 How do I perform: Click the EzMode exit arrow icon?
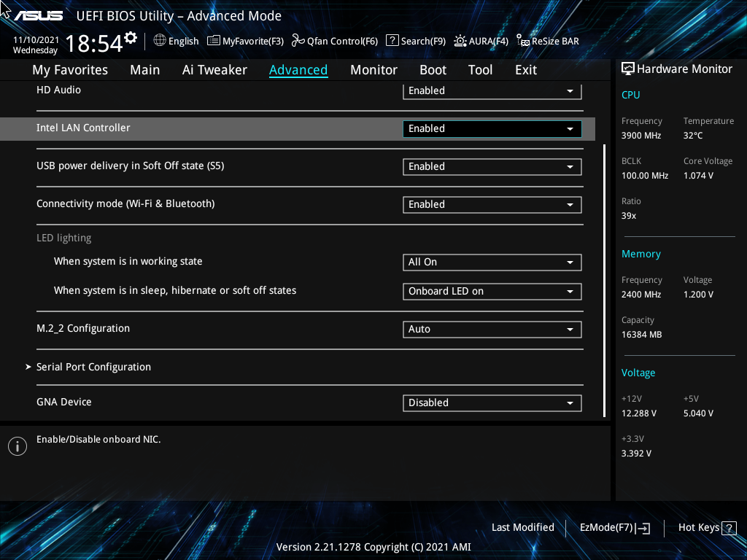pos(643,528)
